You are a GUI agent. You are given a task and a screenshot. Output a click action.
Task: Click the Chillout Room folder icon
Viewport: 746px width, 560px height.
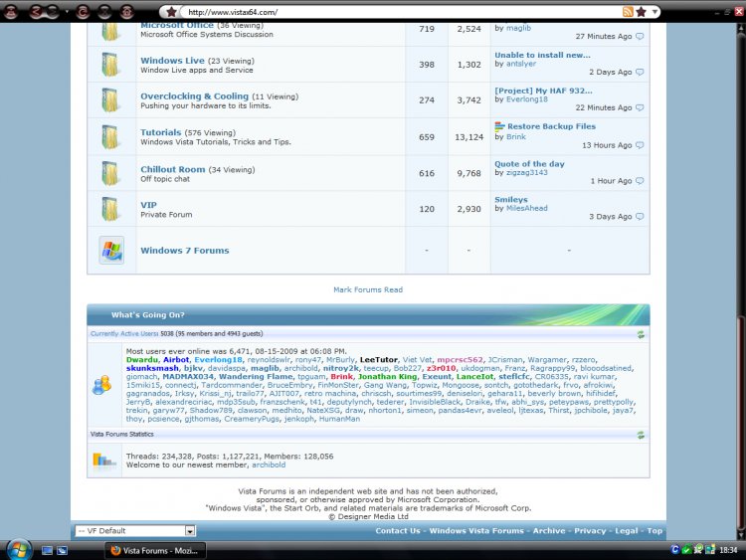[110, 173]
